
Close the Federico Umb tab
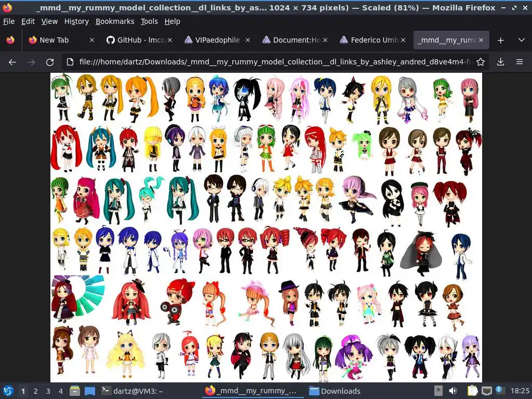pos(403,40)
